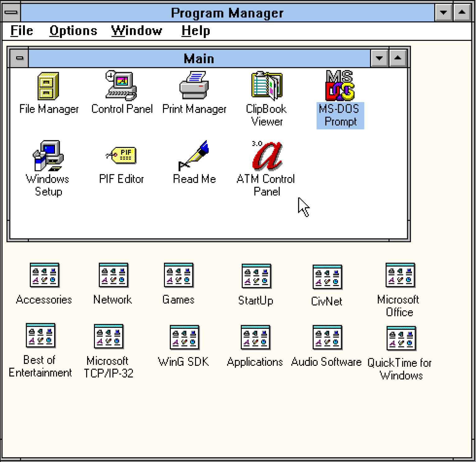Screen dimensions: 476x462
Task: Open the Help menu
Action: tap(196, 31)
